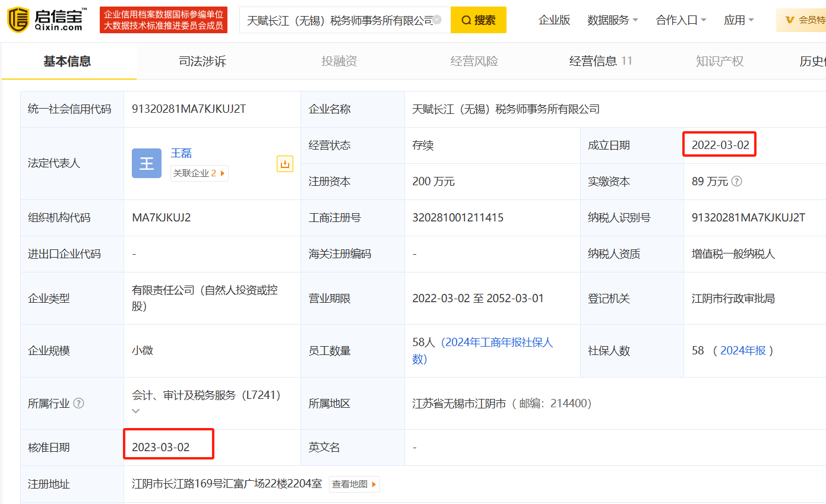Switch to the 知识产权 tab
Image resolution: width=826 pixels, height=504 pixels.
coord(720,61)
